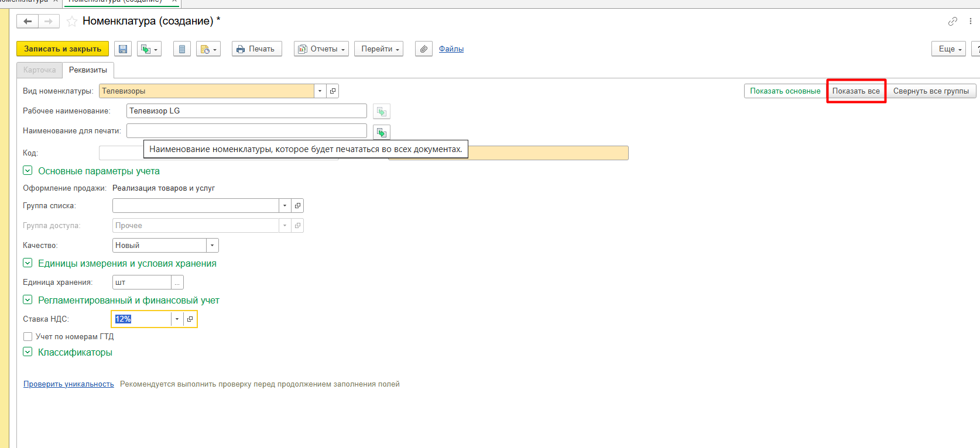The width and height of the screenshot is (980, 448).
Task: Collapse the Регламентированный и финансовый учет group
Action: click(x=28, y=300)
